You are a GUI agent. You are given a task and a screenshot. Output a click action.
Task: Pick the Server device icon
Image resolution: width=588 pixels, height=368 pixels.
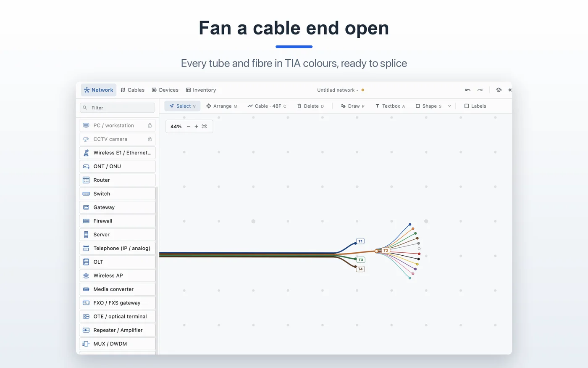86,235
